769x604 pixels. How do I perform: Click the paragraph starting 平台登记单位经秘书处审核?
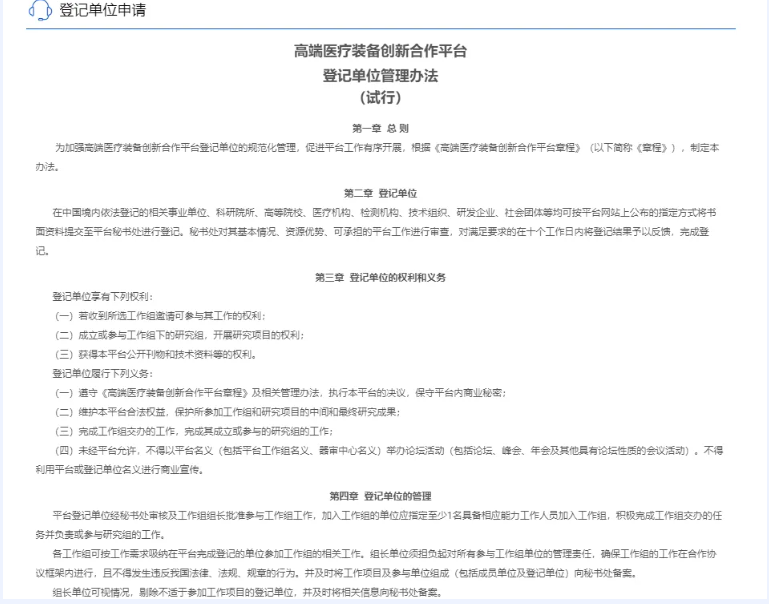pos(379,525)
